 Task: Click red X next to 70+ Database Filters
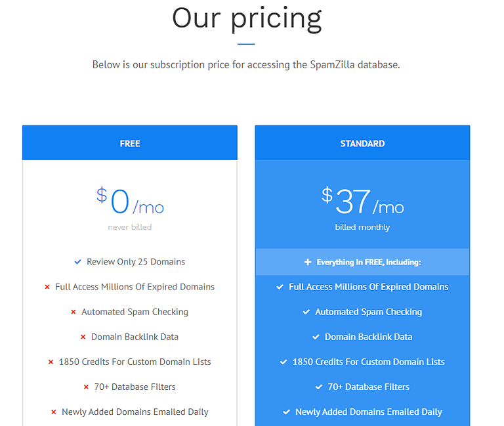coord(86,387)
